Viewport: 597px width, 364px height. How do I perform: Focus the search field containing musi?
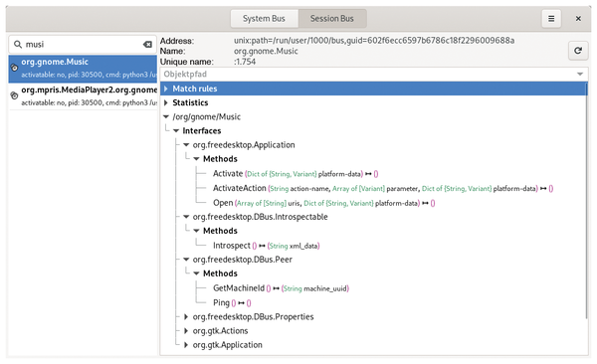tap(83, 45)
